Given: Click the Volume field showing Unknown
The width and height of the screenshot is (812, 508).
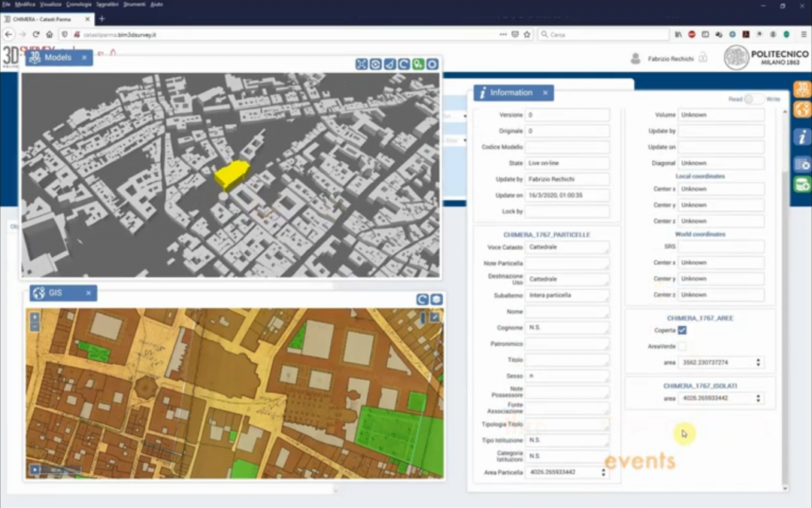Looking at the screenshot, I should (x=721, y=115).
